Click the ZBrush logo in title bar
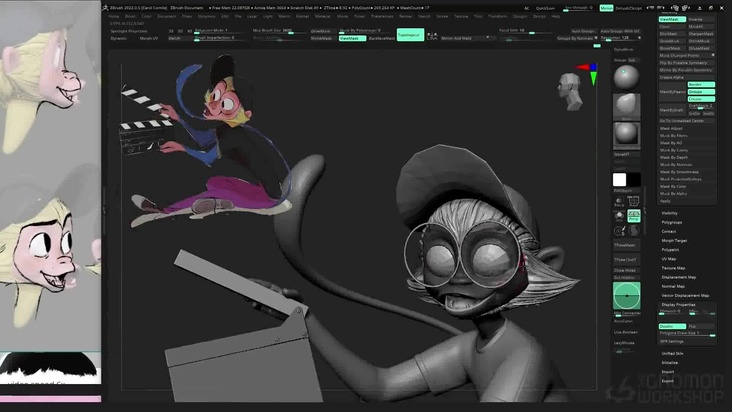732x412 pixels. 106,7
